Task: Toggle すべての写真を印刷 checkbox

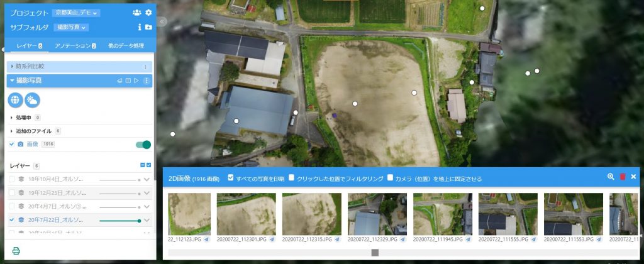Action: (230, 178)
